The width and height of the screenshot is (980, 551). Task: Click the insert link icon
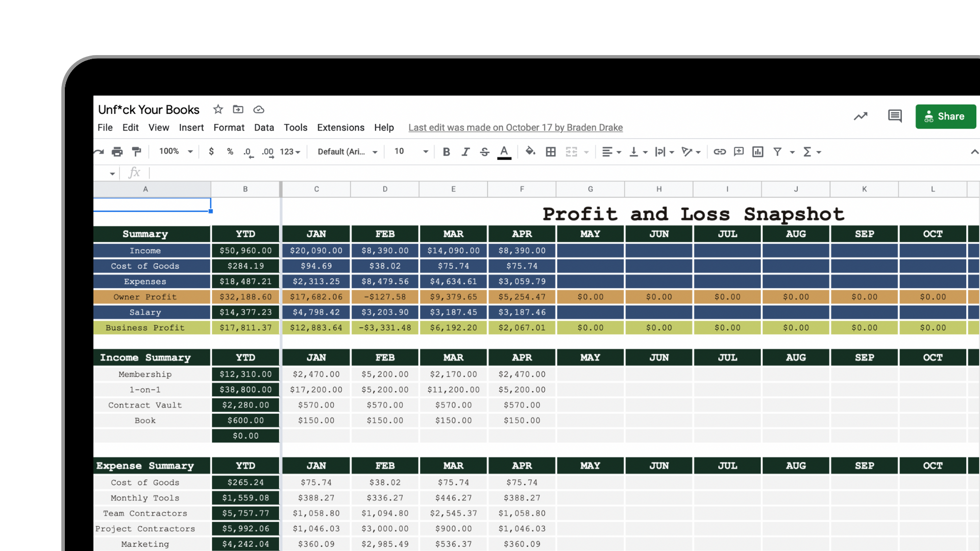pos(720,152)
